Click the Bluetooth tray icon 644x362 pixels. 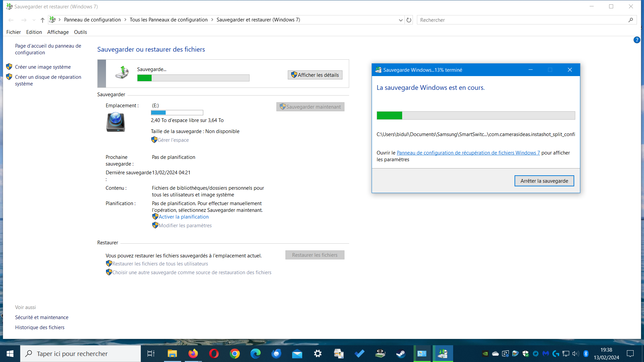(x=586, y=354)
